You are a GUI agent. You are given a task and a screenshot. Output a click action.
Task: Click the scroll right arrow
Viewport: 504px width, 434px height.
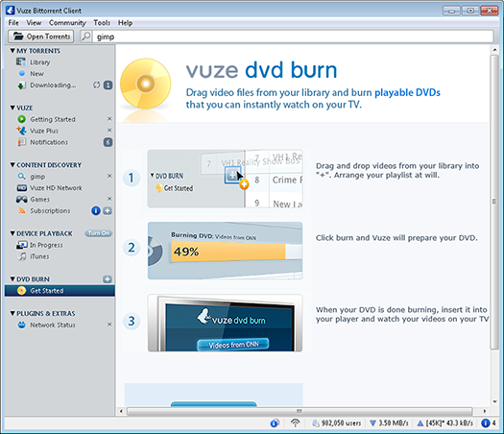pyautogui.click(x=485, y=411)
